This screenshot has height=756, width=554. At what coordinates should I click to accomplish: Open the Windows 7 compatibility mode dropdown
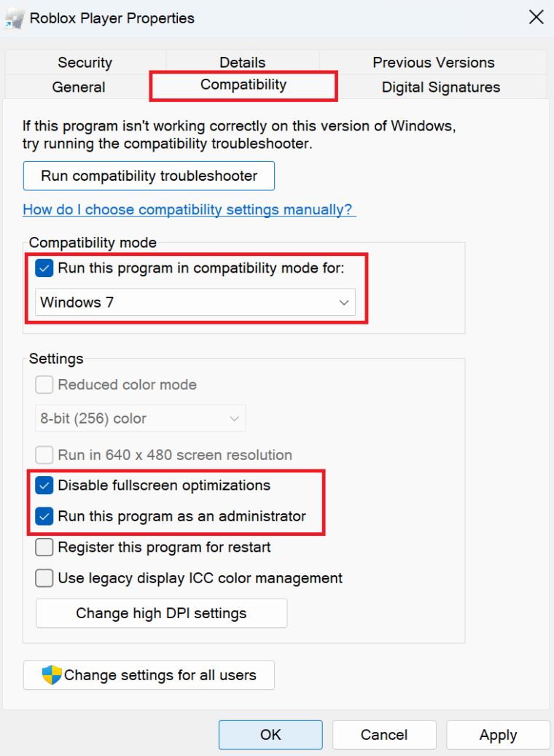(x=195, y=302)
